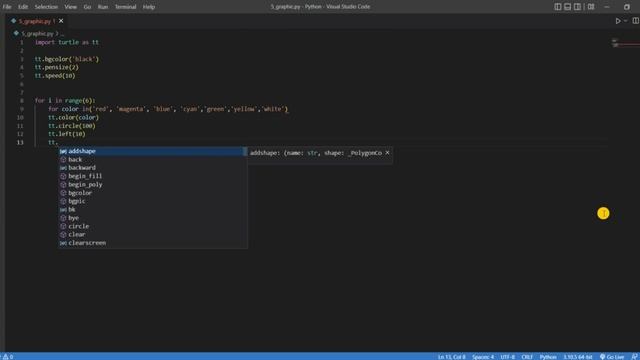
Task: Click the tt.speed(10) code line
Action: tap(55, 76)
